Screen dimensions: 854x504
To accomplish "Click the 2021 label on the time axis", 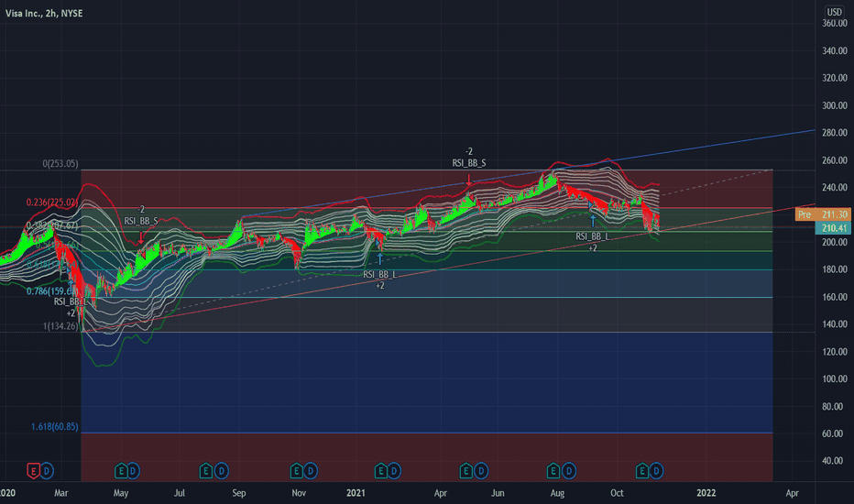I will tap(356, 493).
